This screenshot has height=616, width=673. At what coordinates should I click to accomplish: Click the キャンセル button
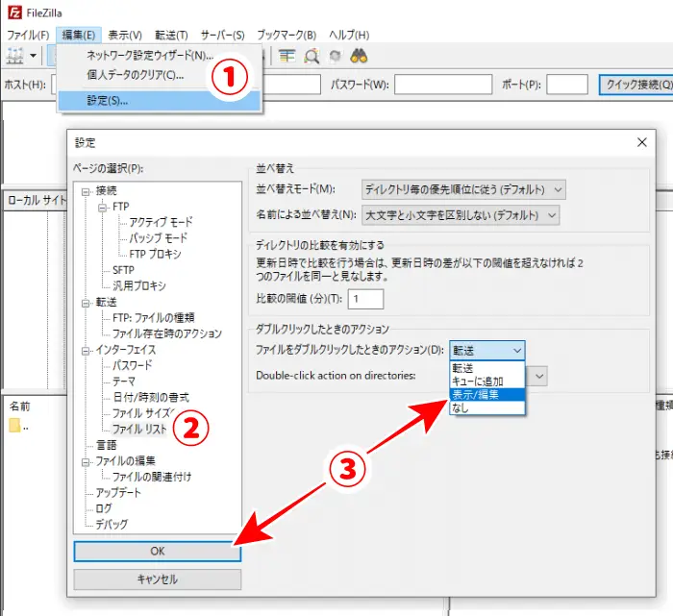(x=157, y=579)
